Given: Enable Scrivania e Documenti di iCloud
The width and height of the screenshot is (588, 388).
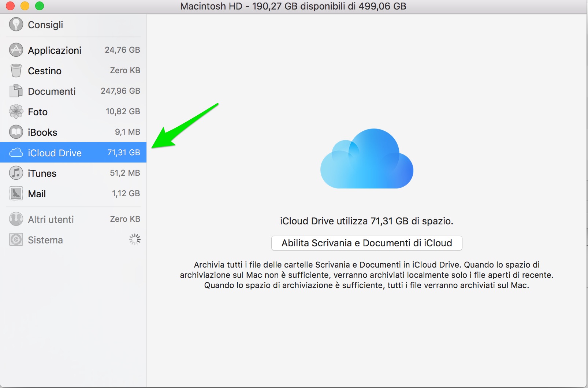Looking at the screenshot, I should [x=367, y=243].
